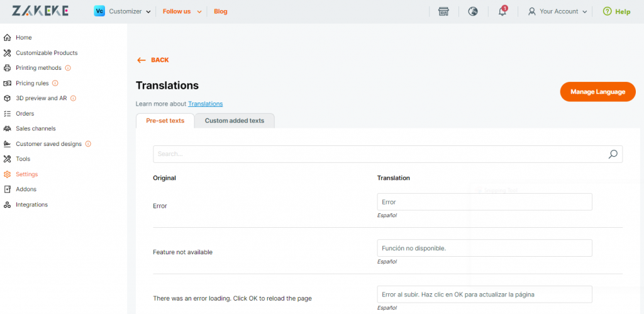Viewport: 644px width, 314px height.
Task: Click the Manage Language button
Action: click(x=597, y=92)
